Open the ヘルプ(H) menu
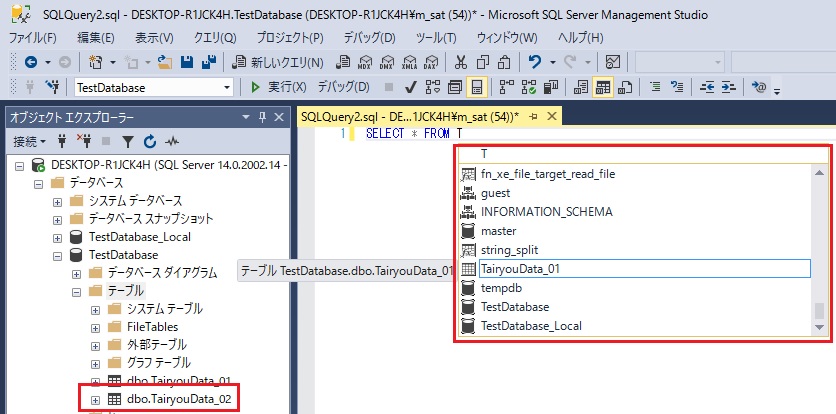This screenshot has height=414, width=836. pyautogui.click(x=581, y=38)
